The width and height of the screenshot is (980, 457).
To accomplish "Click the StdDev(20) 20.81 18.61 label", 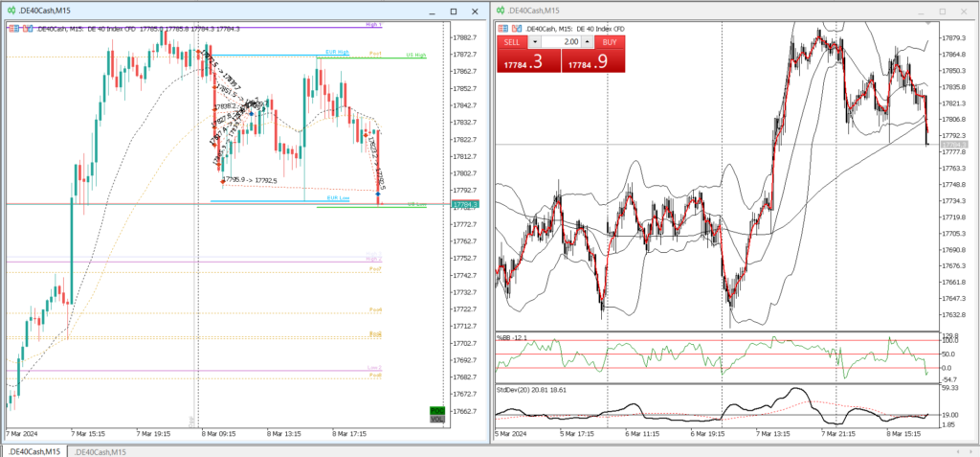I will coord(531,389).
